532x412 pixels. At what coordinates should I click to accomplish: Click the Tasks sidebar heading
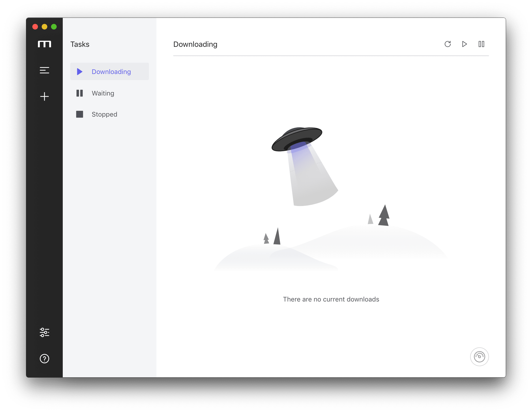[x=80, y=44]
